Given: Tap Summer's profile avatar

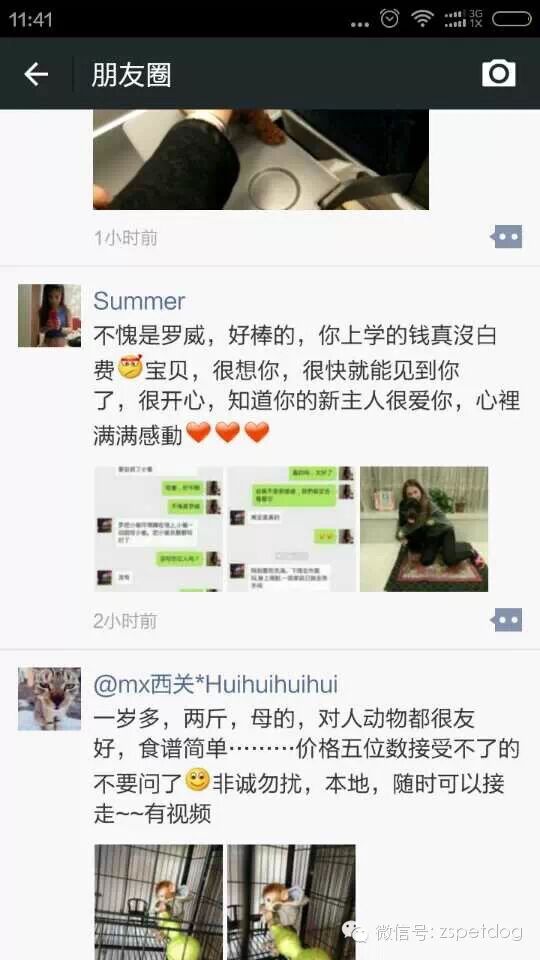Looking at the screenshot, I should tap(50, 315).
